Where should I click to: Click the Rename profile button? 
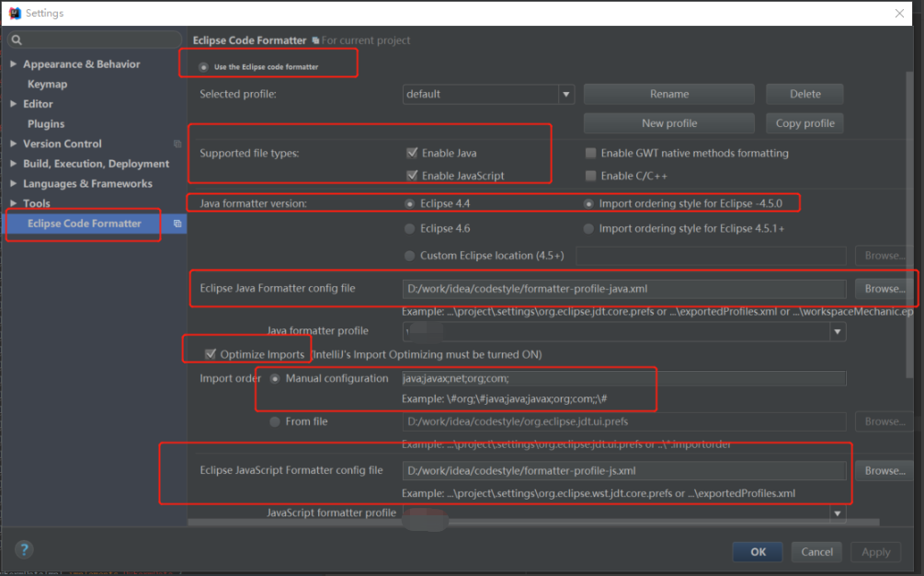click(668, 94)
